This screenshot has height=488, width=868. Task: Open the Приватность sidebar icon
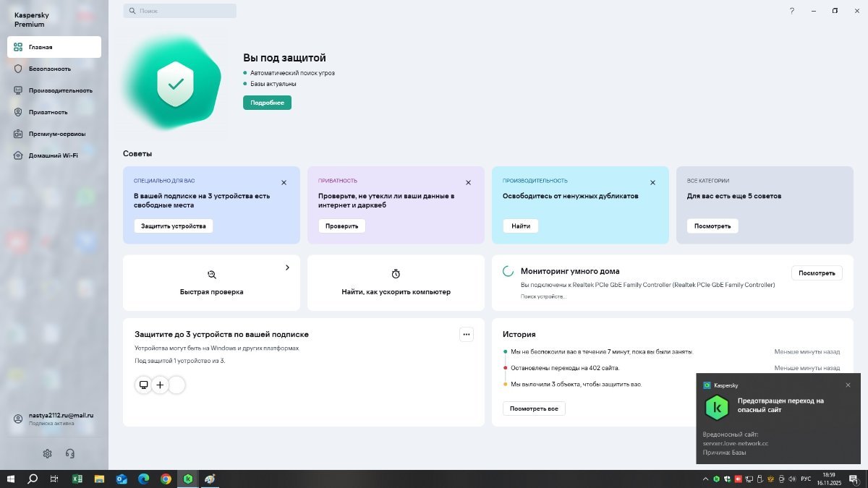[18, 112]
